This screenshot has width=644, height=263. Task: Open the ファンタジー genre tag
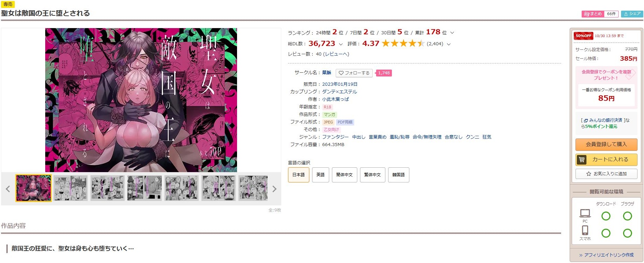[335, 137]
